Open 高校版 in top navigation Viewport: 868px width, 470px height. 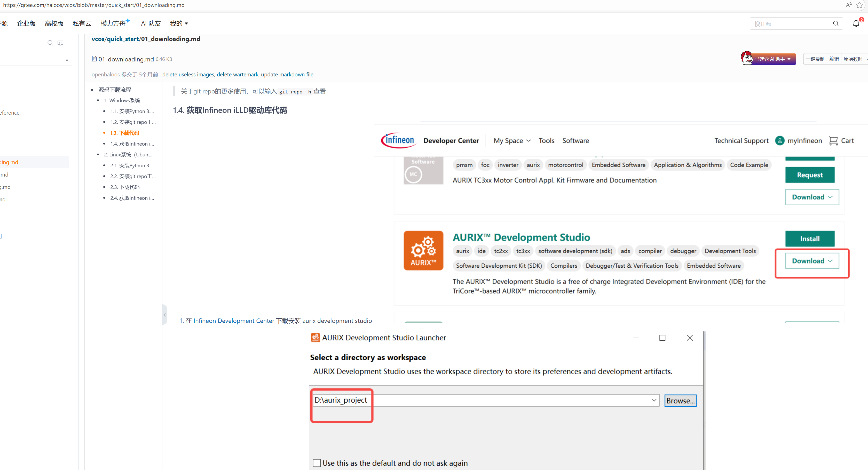(x=54, y=23)
